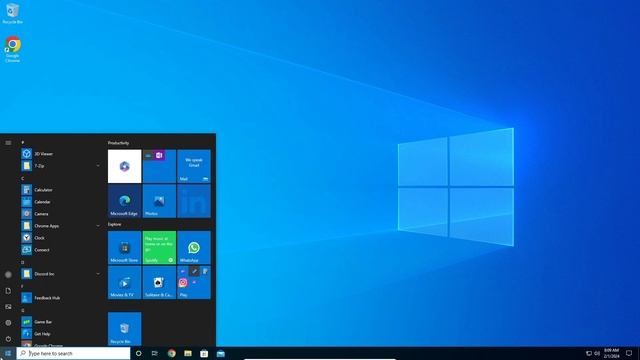Open 3D Viewer from the app list

[x=61, y=154]
